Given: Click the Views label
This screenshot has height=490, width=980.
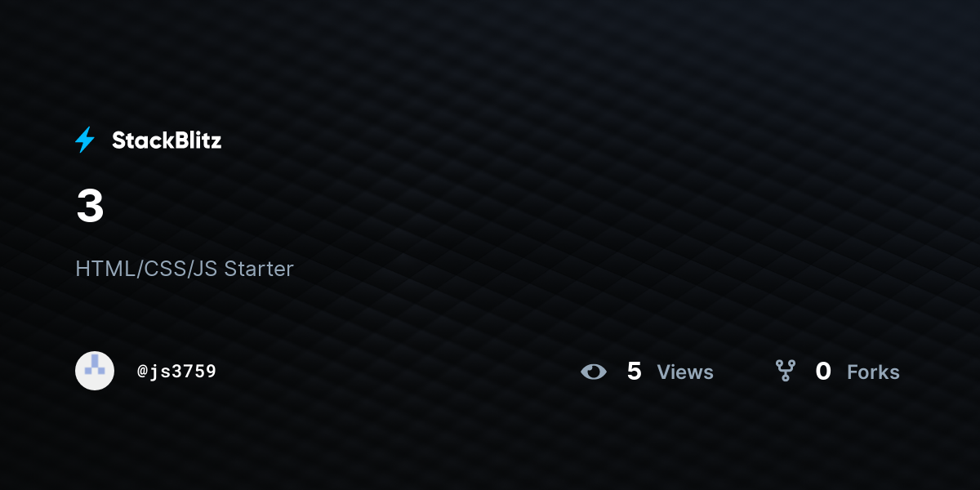Looking at the screenshot, I should tap(685, 372).
